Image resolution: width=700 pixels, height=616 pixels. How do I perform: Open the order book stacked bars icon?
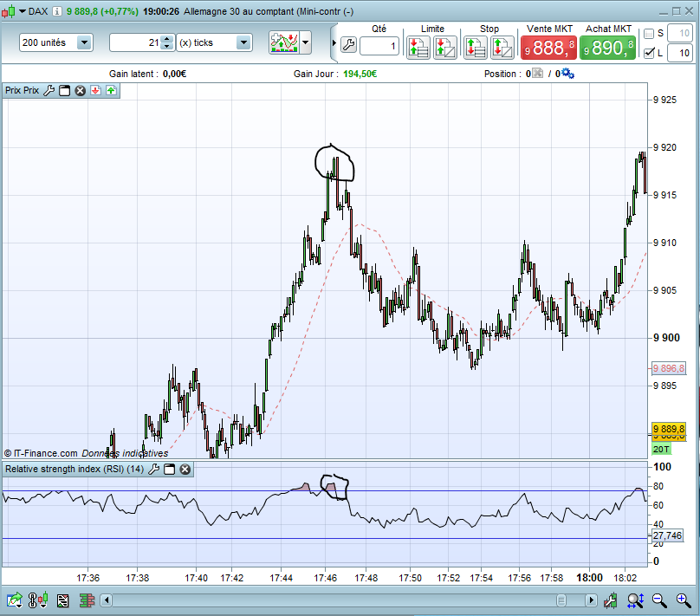[x=87, y=600]
